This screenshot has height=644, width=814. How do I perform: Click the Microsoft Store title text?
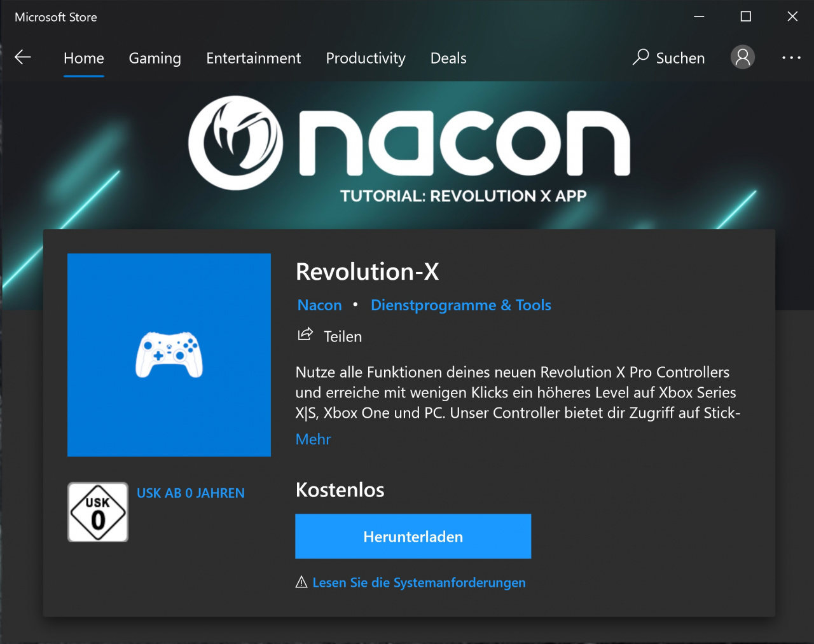click(56, 17)
